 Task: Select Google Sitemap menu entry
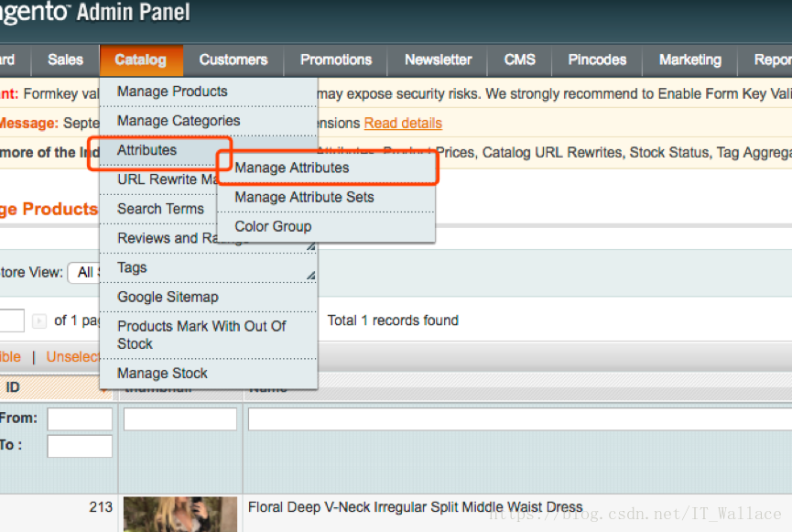click(209, 297)
